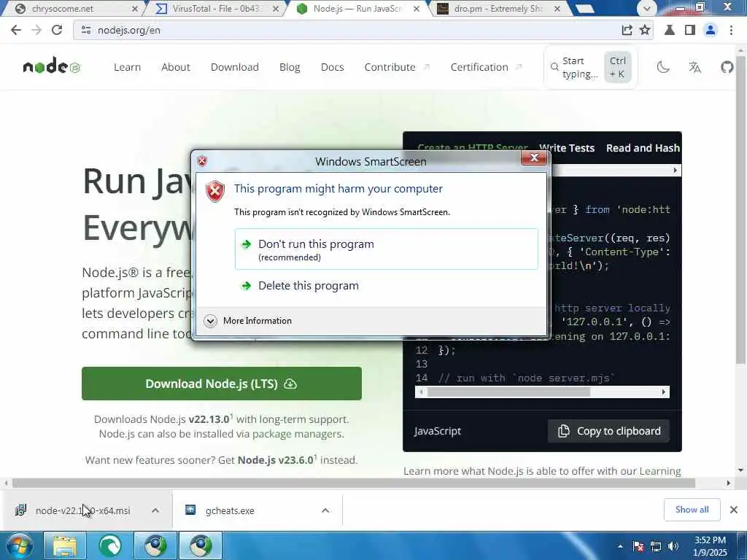The width and height of the screenshot is (747, 560).
Task: Open the browser extensions flask icon
Action: coord(670,30)
